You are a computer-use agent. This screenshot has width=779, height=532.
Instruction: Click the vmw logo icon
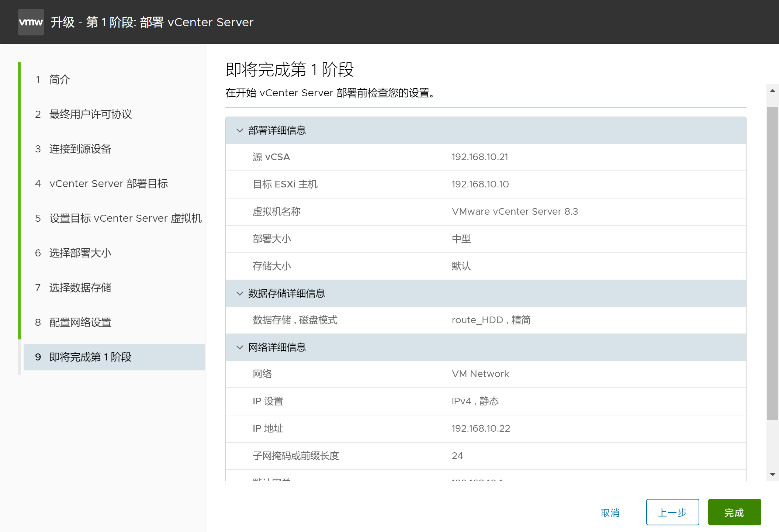tap(31, 22)
